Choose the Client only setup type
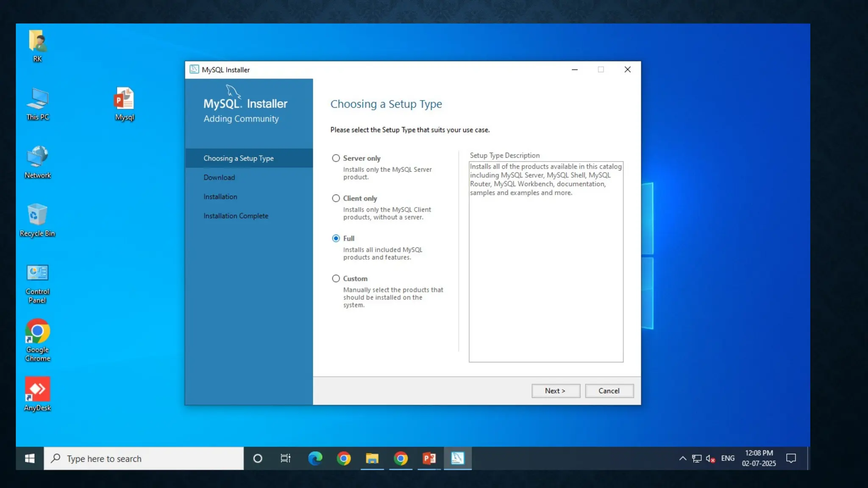This screenshot has height=488, width=868. point(336,198)
